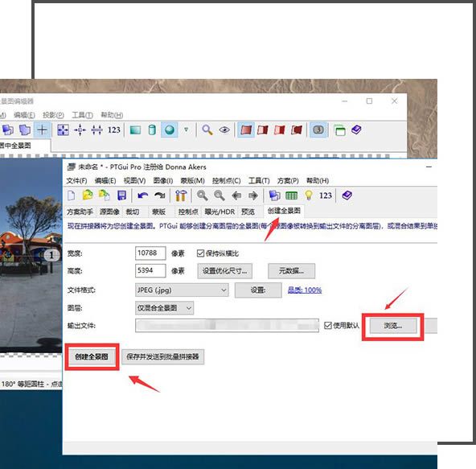476x469 pixels.
Task: Expand the projection arrow dropdown in editor toolbar
Action: 186,130
